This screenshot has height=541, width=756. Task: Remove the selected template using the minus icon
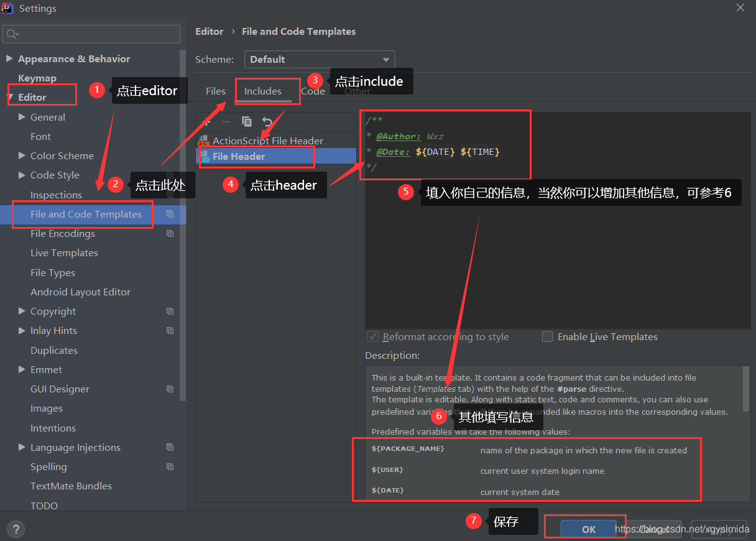226,122
